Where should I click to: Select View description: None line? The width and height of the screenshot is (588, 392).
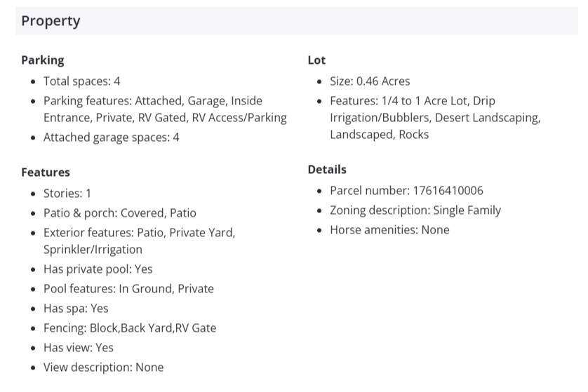[103, 367]
